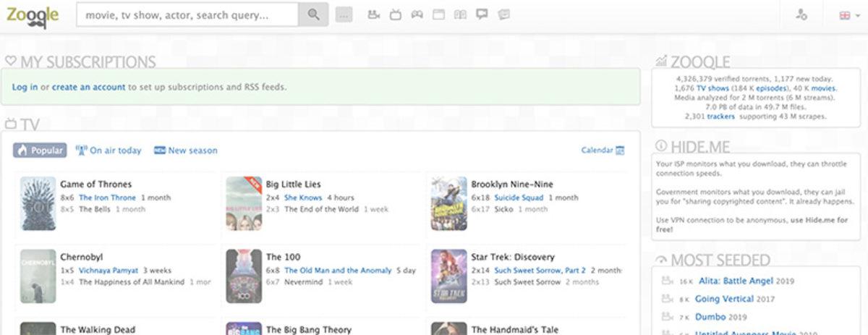Open the TV shows icon in the header

[396, 14]
